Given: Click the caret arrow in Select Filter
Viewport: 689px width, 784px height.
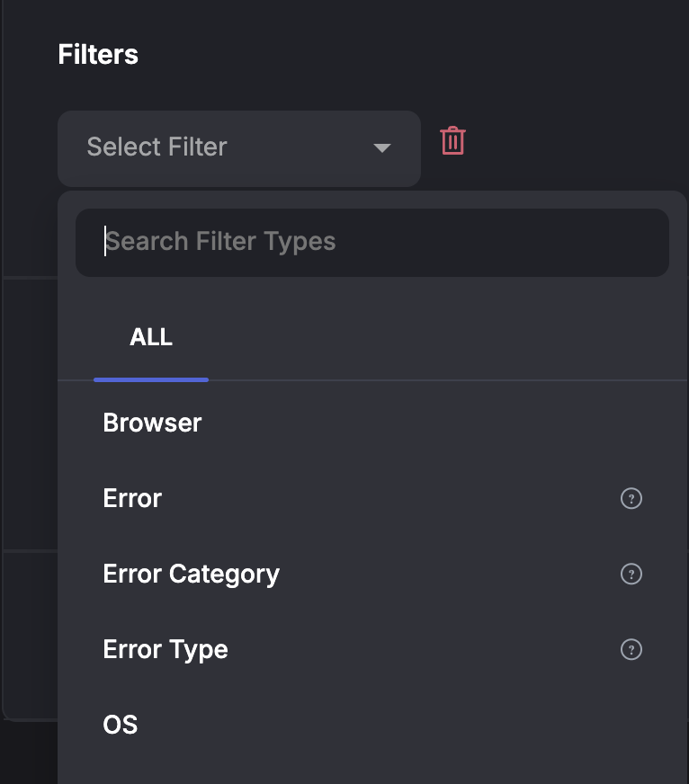Looking at the screenshot, I should 382,148.
